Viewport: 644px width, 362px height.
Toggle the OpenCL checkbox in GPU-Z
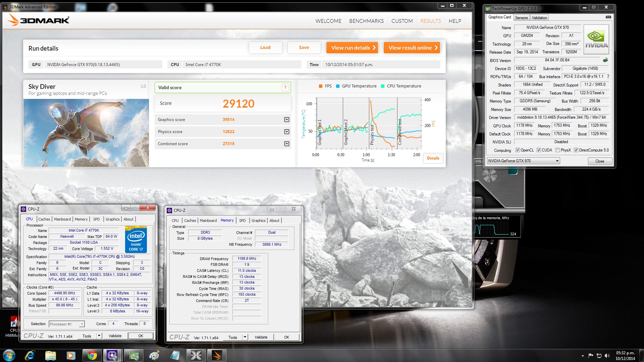coord(518,150)
